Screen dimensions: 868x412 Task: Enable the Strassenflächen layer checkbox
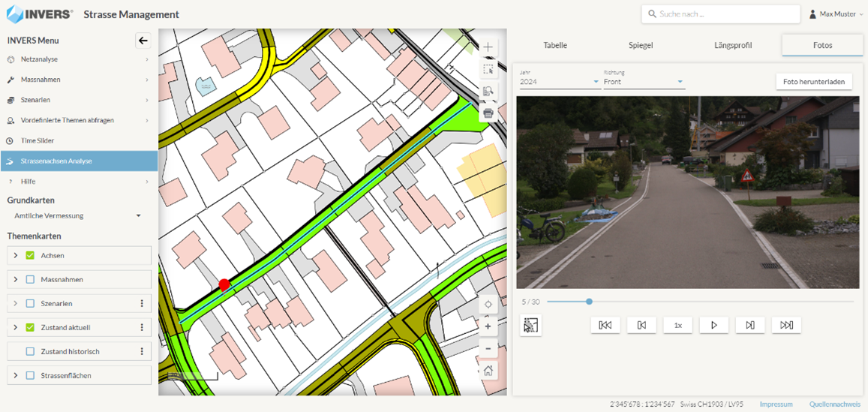(30, 375)
